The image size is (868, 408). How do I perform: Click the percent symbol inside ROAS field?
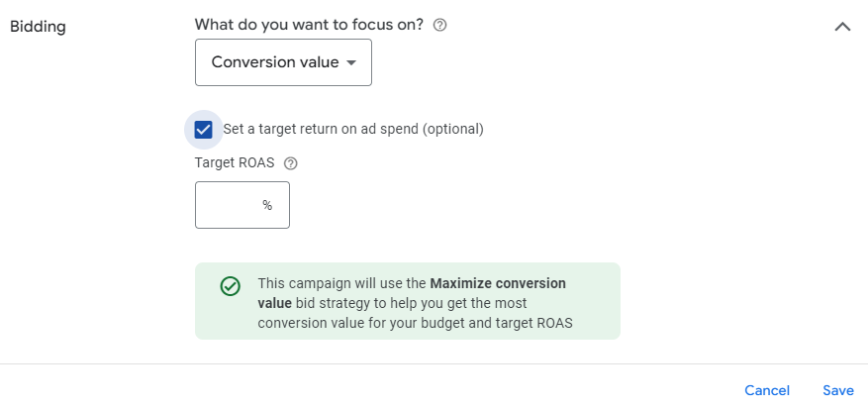(x=267, y=205)
